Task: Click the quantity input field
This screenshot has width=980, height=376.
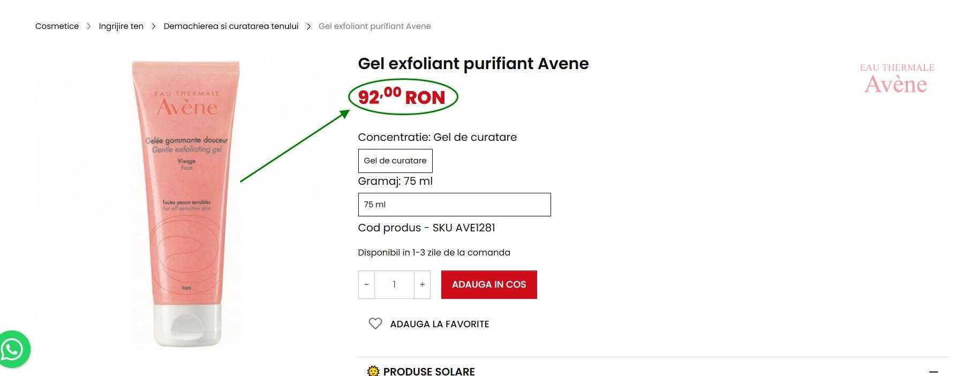Action: [x=394, y=284]
